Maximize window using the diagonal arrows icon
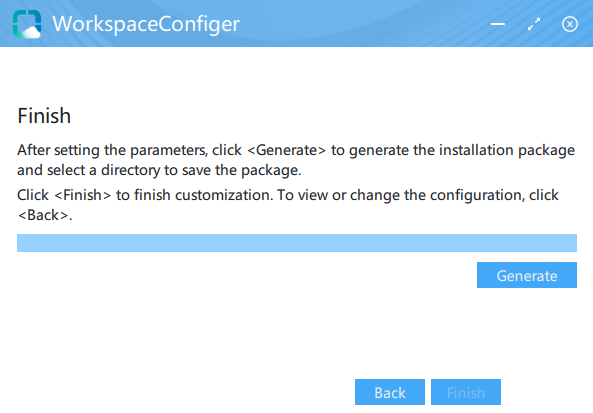This screenshot has height=413, width=593. click(534, 24)
